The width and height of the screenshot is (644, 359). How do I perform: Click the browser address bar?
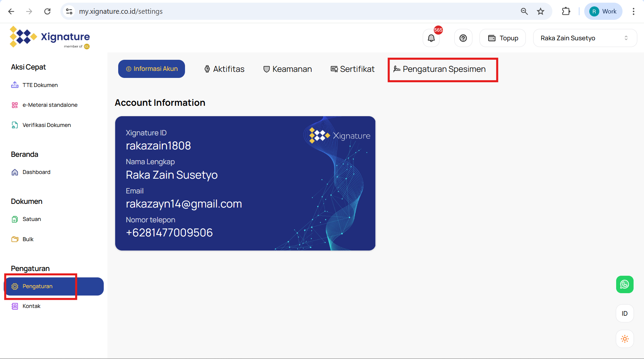click(289, 11)
